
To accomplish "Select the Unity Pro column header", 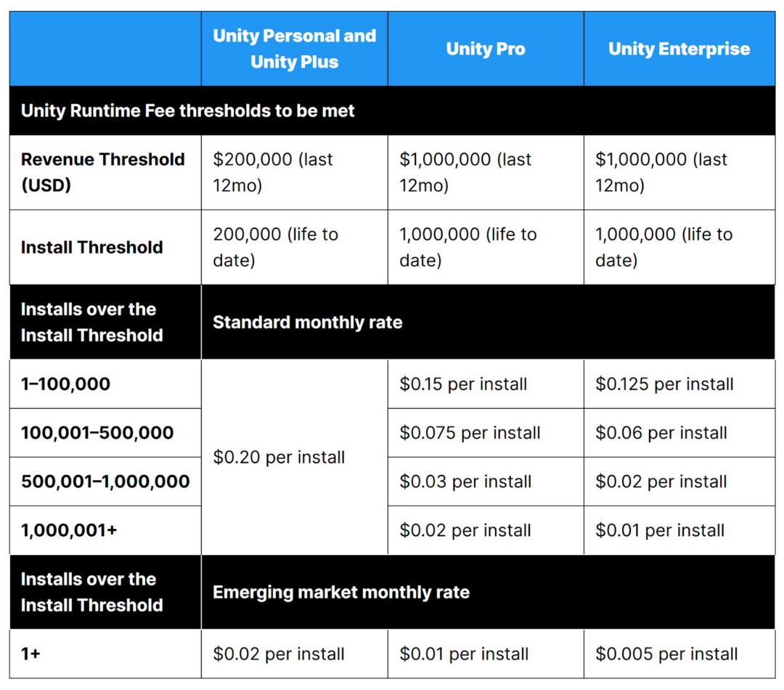I will (486, 49).
